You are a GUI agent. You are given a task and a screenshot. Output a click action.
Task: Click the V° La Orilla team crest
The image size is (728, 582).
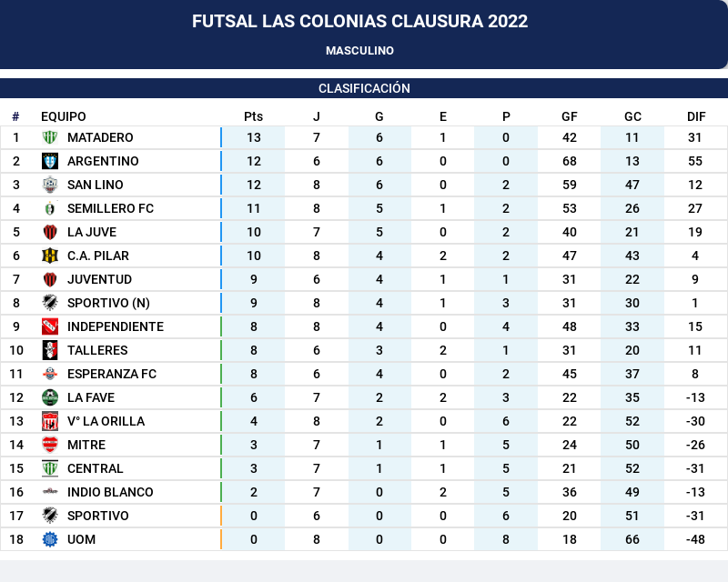[x=50, y=421]
